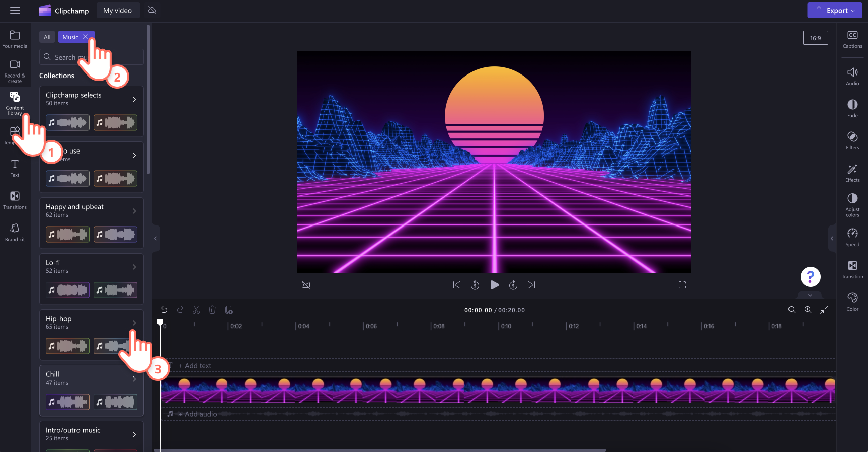Image resolution: width=868 pixels, height=452 pixels.
Task: Click the 0:10 mark on timeline ruler
Action: (505, 326)
